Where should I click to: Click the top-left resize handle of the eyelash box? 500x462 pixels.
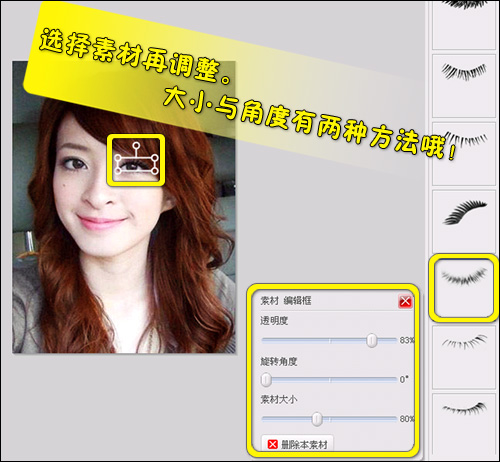tap(118, 157)
